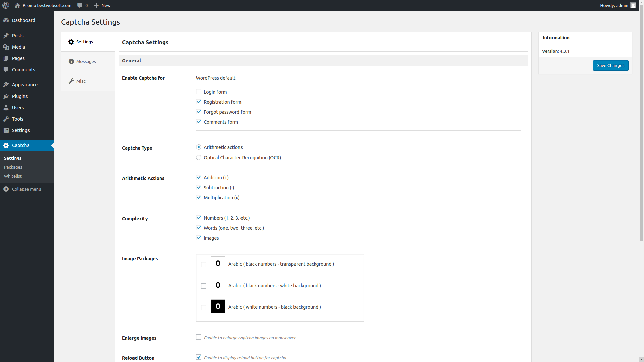Click the Users person icon
The image size is (644, 362).
(x=6, y=108)
